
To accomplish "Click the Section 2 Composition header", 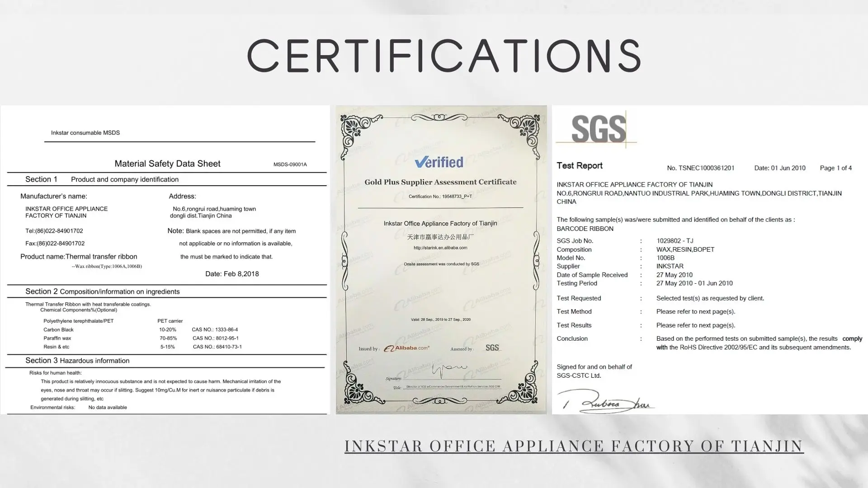I will point(102,291).
